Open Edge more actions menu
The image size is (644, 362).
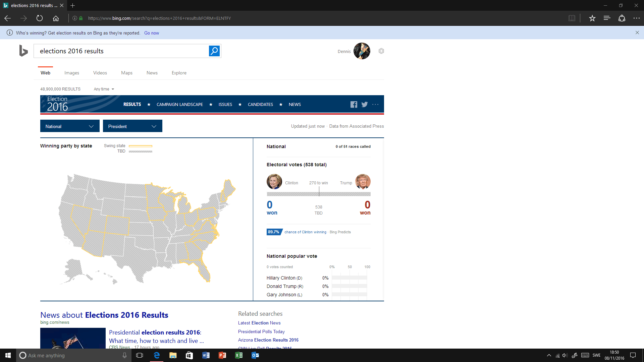point(636,18)
